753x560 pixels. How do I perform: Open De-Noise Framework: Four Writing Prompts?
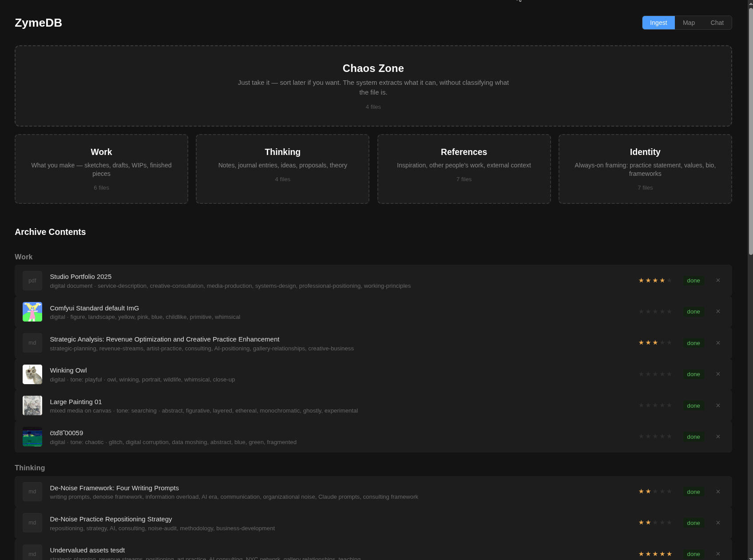pyautogui.click(x=115, y=488)
